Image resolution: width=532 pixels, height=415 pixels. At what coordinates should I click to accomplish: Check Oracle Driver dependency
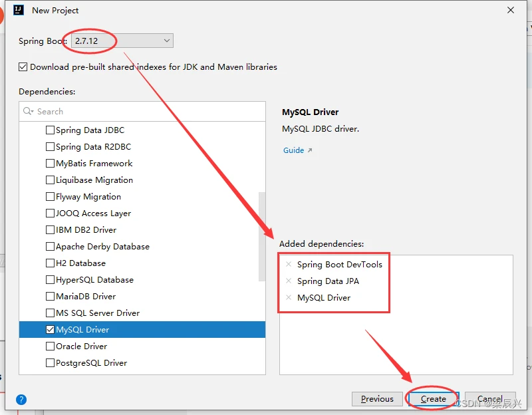point(50,346)
